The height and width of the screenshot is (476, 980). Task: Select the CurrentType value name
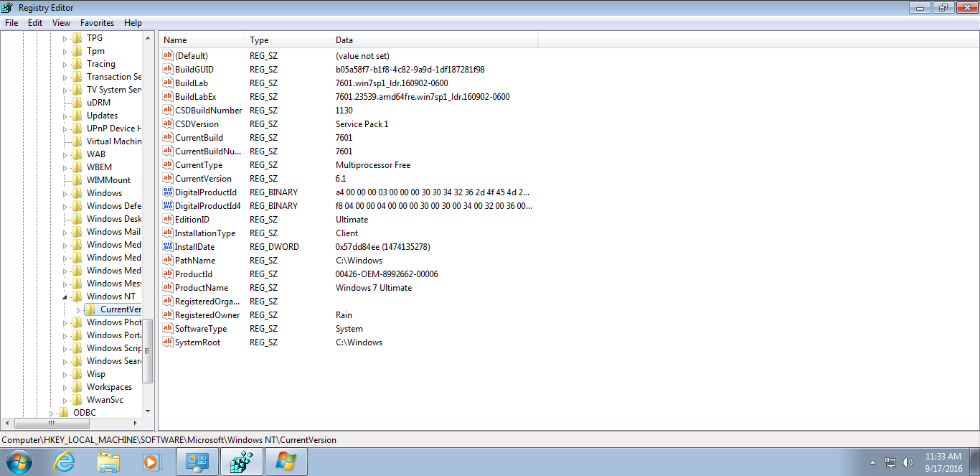(199, 165)
